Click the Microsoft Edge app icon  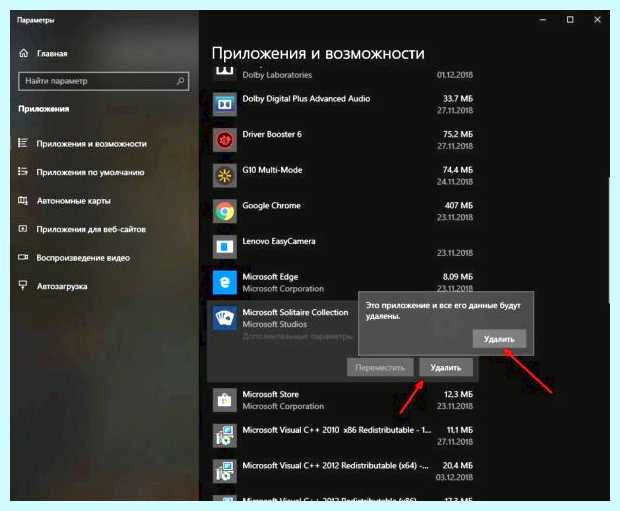pos(225,283)
